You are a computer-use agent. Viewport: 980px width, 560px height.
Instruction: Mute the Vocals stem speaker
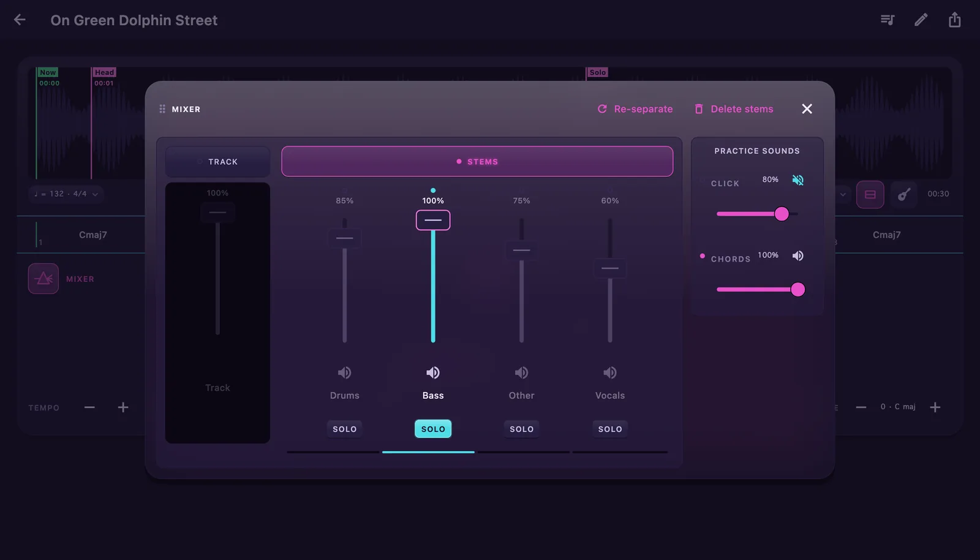[610, 373]
